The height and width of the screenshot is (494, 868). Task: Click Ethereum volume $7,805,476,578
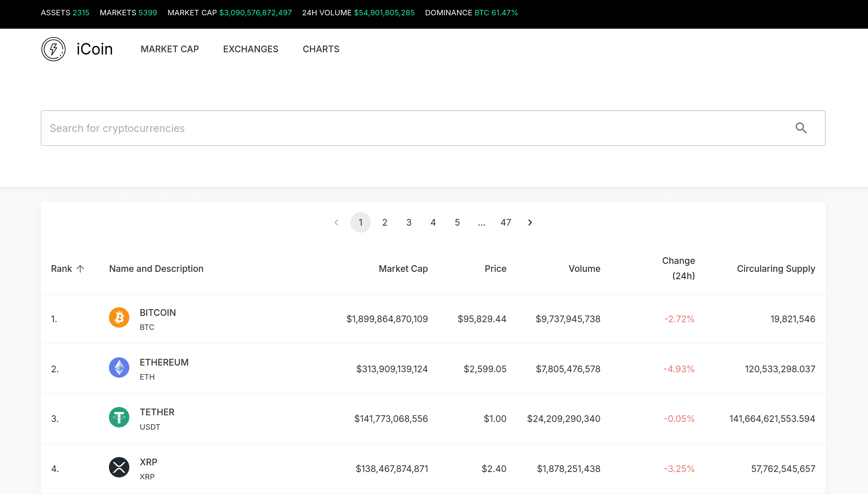click(568, 369)
